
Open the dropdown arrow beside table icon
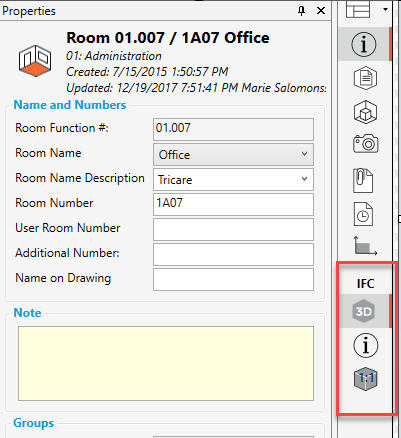click(385, 9)
